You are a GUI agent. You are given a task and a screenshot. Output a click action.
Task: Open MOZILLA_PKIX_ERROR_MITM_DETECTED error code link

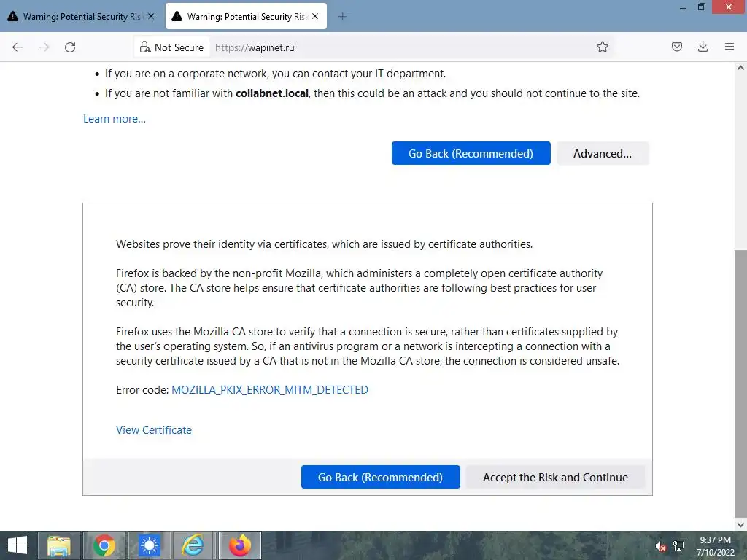[270, 389]
